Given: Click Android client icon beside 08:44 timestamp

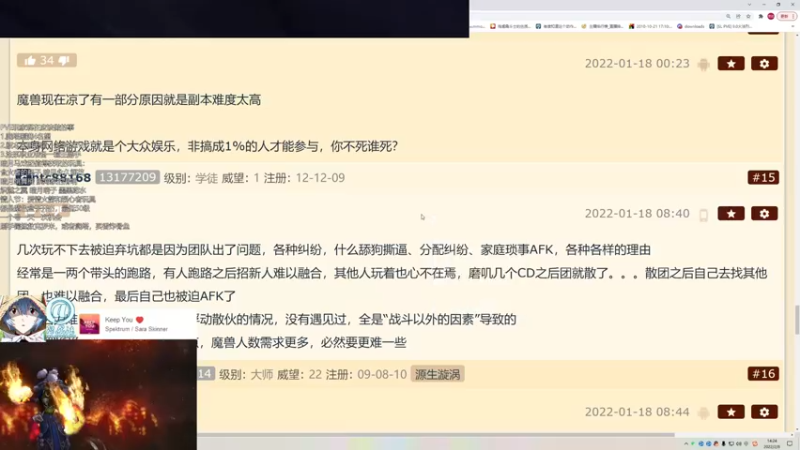Looking at the screenshot, I should click(x=704, y=413).
